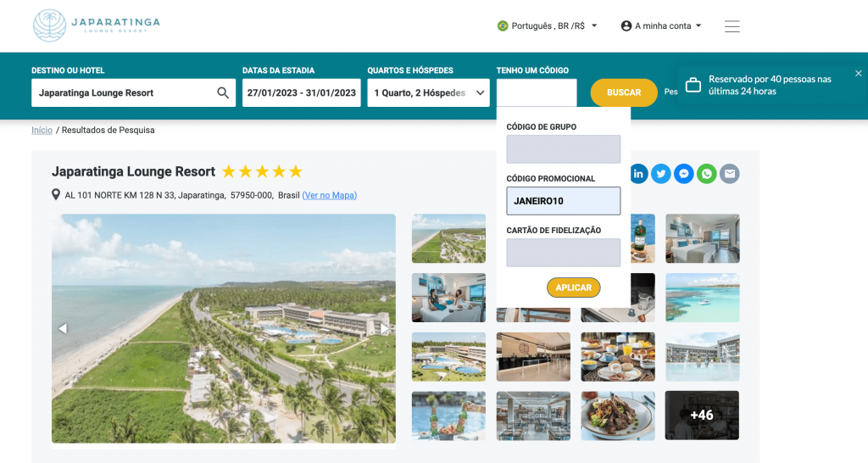Screen dimensions: 868x463
Task: Click the Japaratinga Lounge Resort hotel title
Action: coord(133,171)
